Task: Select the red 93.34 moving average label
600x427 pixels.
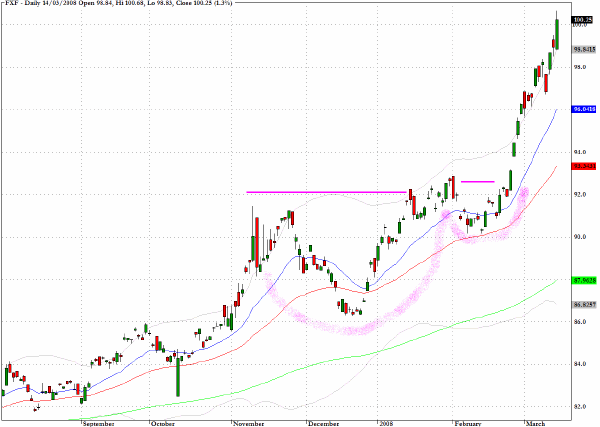Action: (x=584, y=166)
